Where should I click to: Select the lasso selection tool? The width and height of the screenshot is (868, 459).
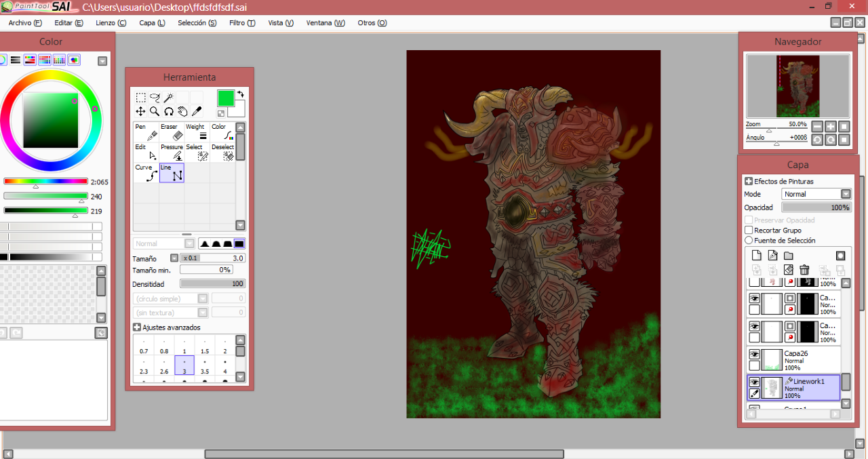155,98
